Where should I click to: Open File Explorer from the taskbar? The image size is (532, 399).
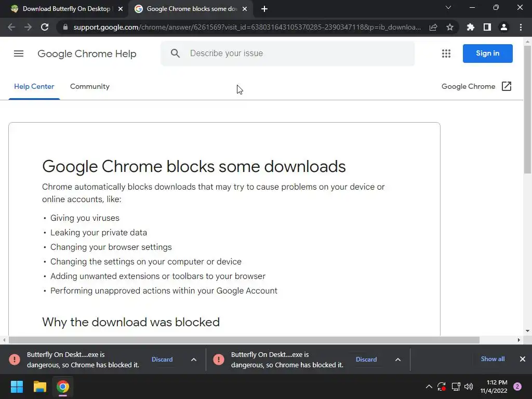point(39,387)
